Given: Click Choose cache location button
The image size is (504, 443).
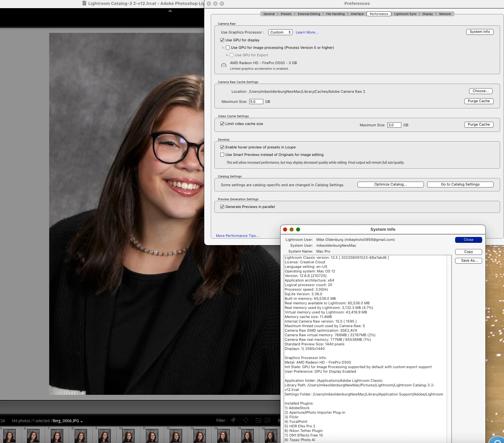Looking at the screenshot, I should 481,91.
